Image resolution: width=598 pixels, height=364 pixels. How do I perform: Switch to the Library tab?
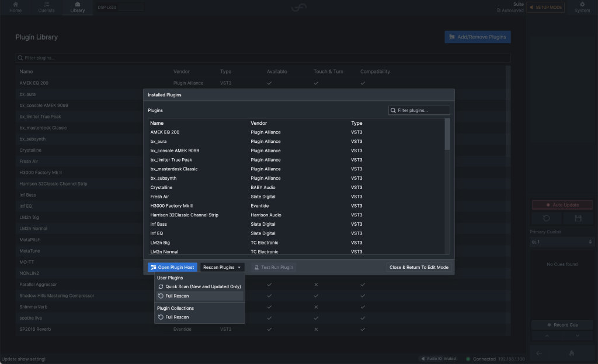point(78,7)
